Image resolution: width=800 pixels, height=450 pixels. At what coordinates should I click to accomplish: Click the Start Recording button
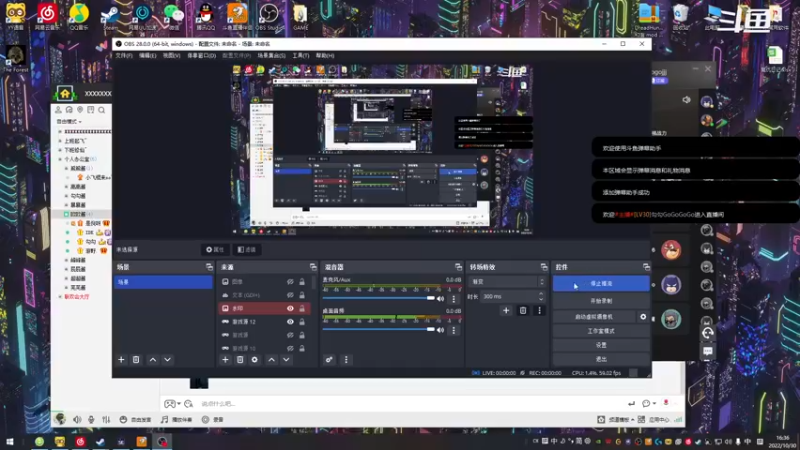(601, 301)
